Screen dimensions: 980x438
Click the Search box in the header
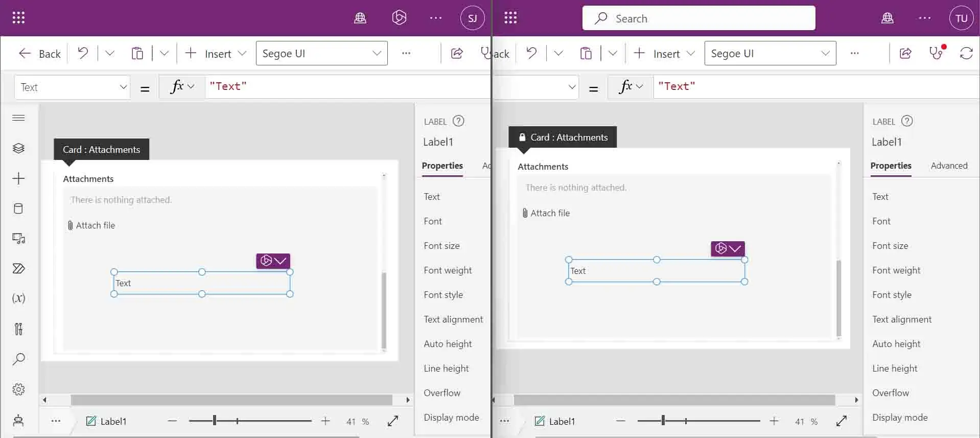pyautogui.click(x=698, y=18)
